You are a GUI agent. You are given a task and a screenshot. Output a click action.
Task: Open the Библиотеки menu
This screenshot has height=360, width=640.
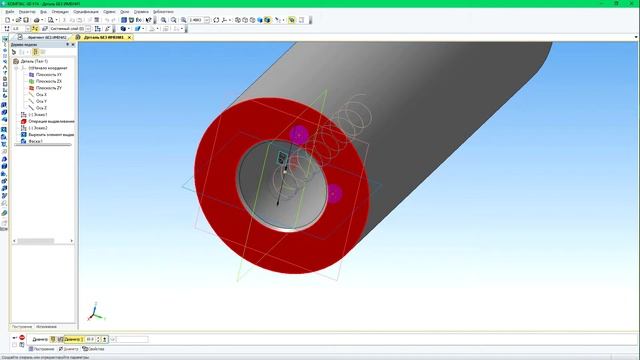(163, 12)
